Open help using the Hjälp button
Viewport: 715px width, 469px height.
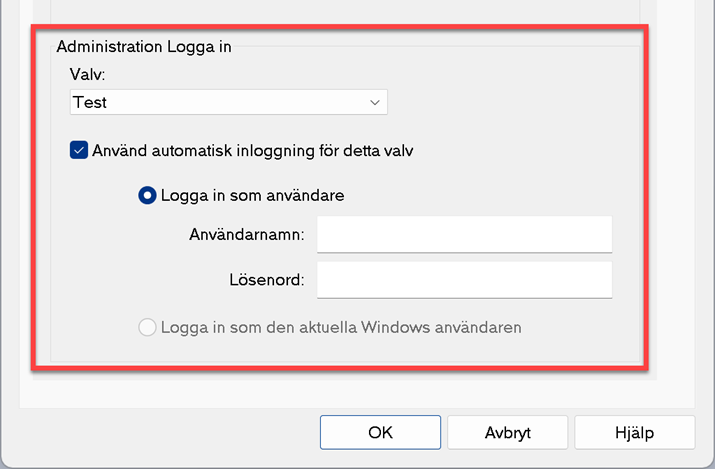(634, 432)
